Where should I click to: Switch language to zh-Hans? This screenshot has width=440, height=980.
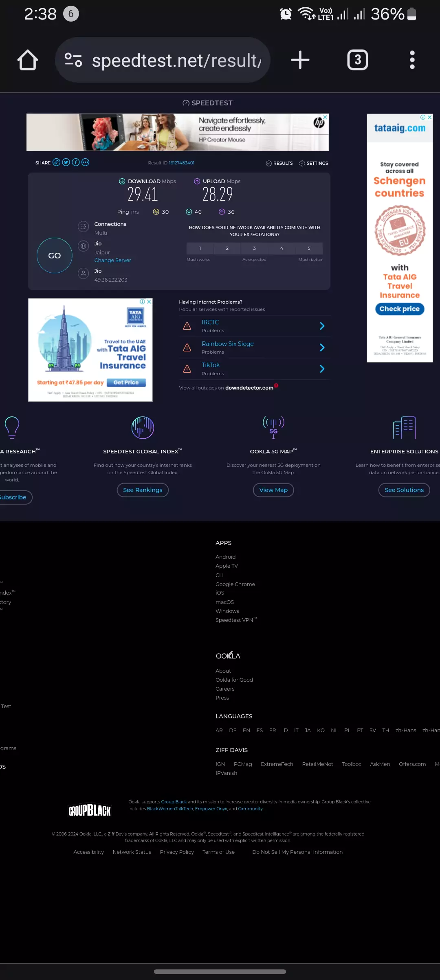406,731
